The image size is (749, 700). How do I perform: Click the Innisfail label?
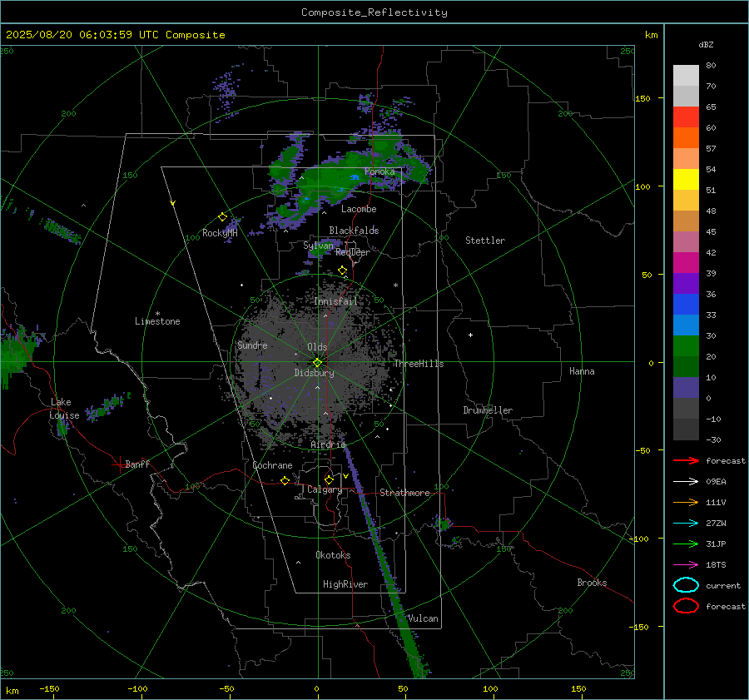335,301
